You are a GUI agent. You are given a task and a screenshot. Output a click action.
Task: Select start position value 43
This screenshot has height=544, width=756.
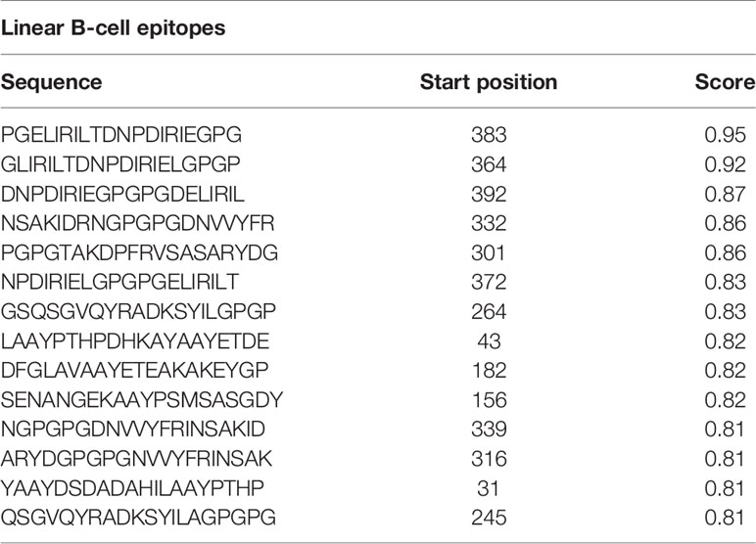[x=489, y=341]
